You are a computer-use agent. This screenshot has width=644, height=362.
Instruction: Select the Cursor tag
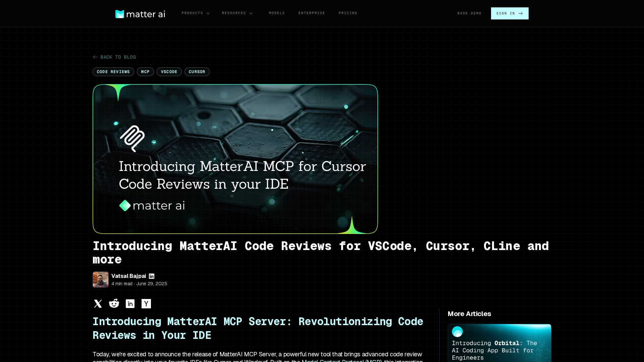[x=197, y=72]
